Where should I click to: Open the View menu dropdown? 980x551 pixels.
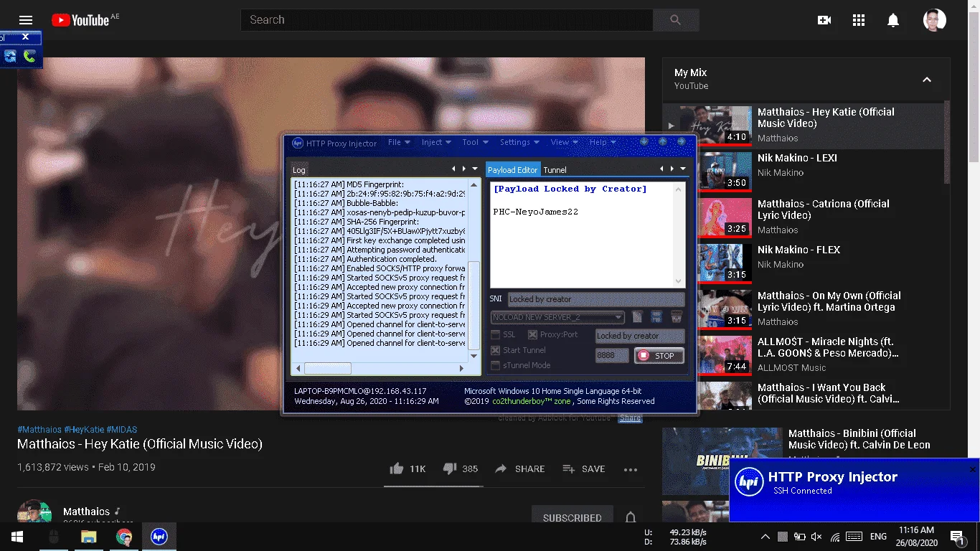coord(565,142)
